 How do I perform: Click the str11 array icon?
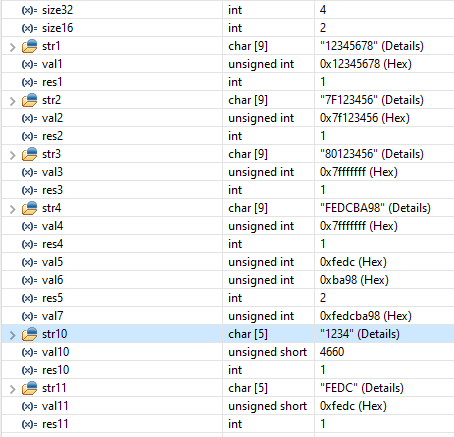click(x=30, y=388)
